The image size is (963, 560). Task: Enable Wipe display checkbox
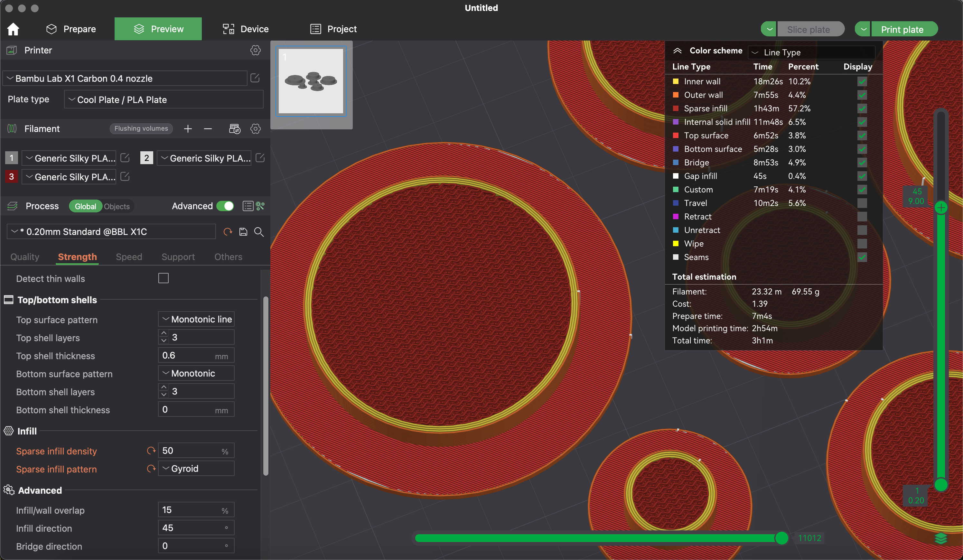tap(862, 244)
